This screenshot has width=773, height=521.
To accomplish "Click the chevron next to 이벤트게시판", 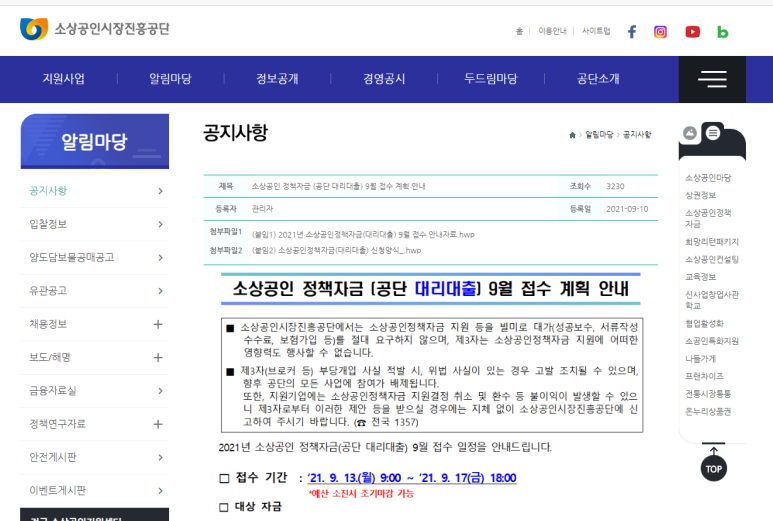I will [160, 490].
